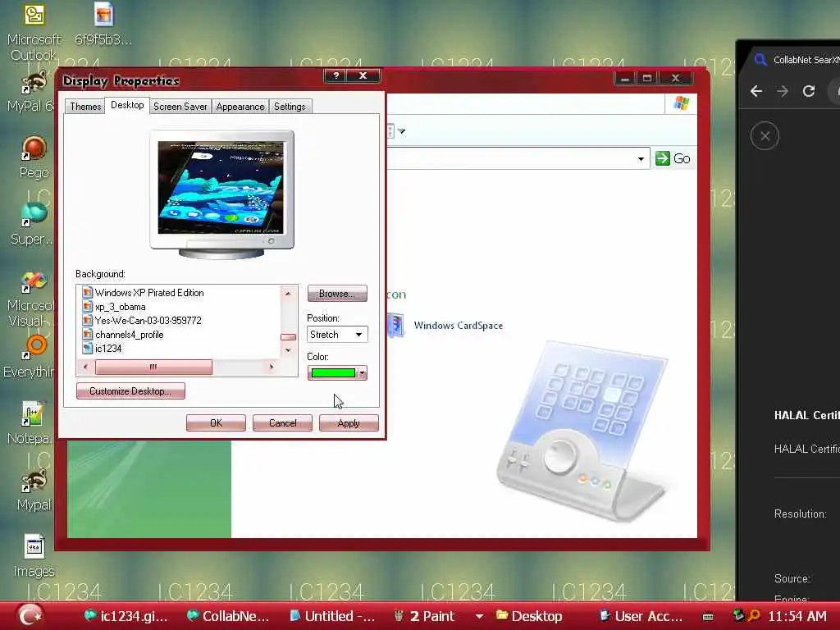Screen dimensions: 840x630
Task: Click Customize Desktop button
Action: [x=130, y=391]
